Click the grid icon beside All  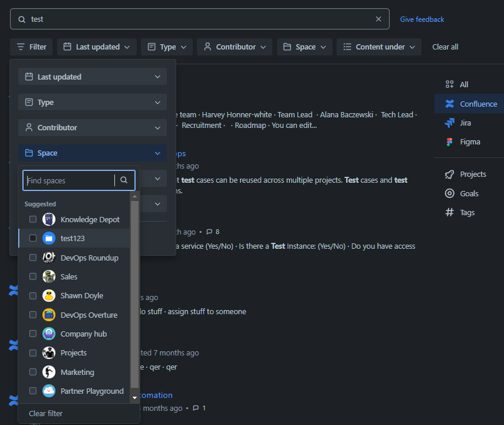pos(449,84)
